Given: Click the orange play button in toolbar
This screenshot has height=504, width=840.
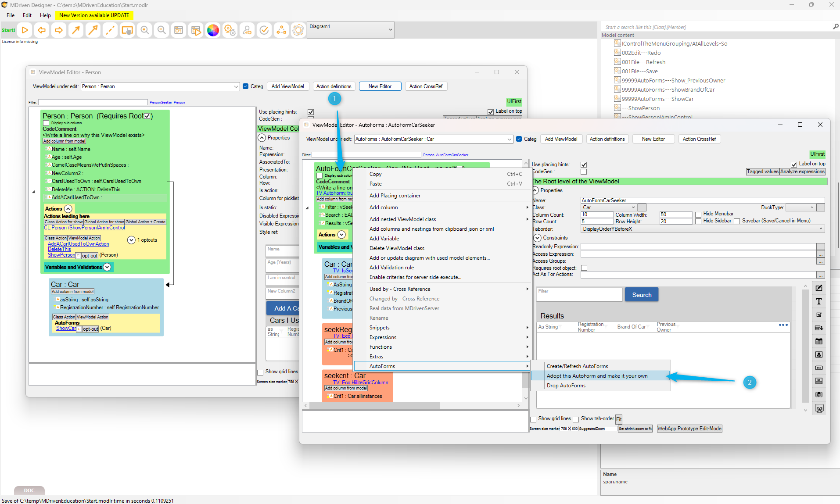Looking at the screenshot, I should point(25,30).
